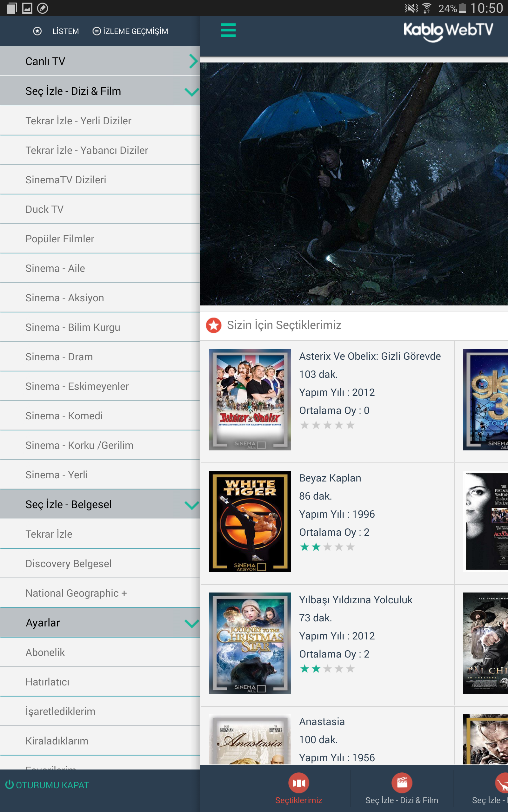Rate Asterix Ve Obelix using star rating
508x812 pixels.
pyautogui.click(x=327, y=425)
